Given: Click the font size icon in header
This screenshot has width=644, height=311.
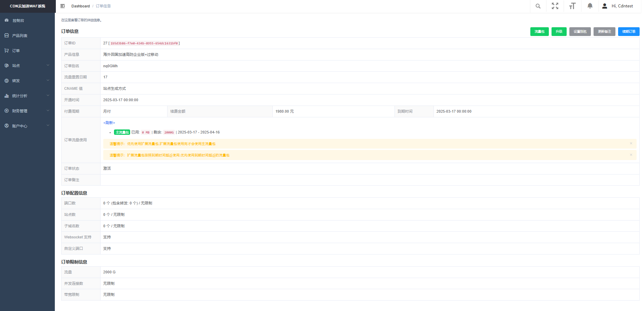Looking at the screenshot, I should pyautogui.click(x=572, y=6).
